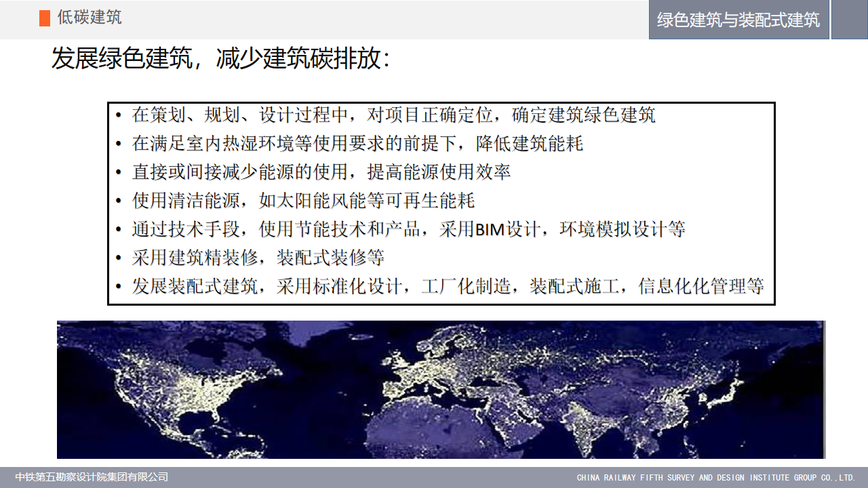
Task: Click footer text 中铁第五勘察设计院集团有限公司
Action: (92, 477)
